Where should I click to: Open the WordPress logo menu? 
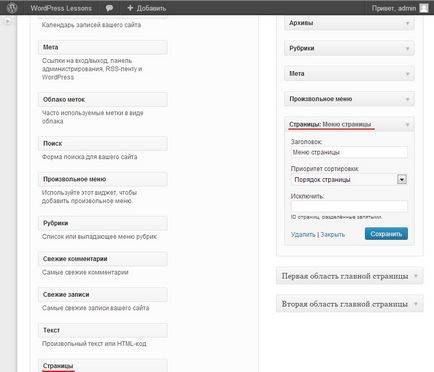(x=12, y=8)
